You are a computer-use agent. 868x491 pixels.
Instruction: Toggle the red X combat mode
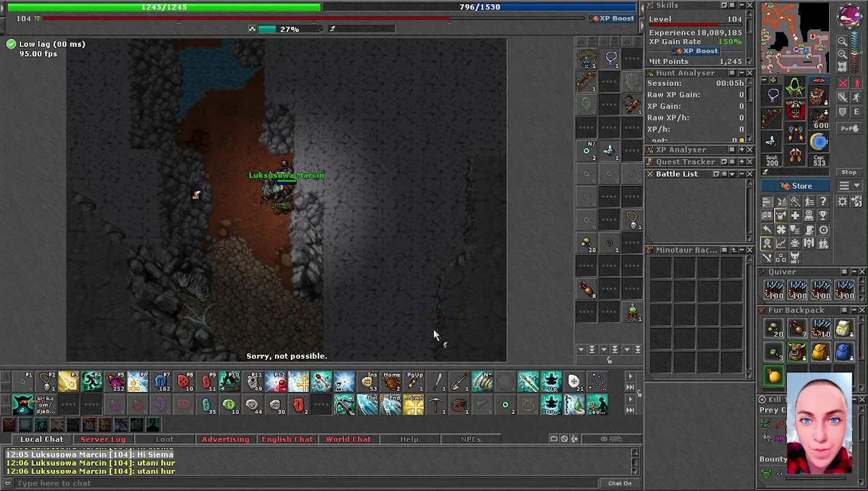pyautogui.click(x=843, y=83)
